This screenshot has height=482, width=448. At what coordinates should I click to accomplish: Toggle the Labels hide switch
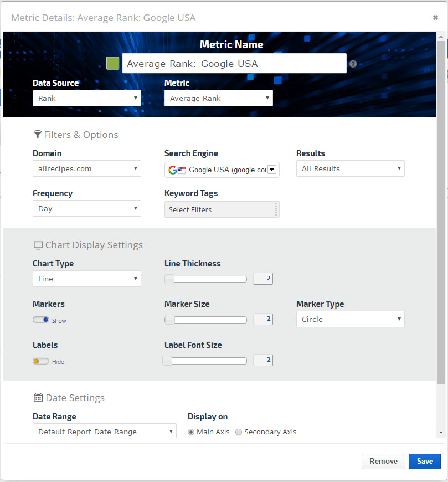click(41, 361)
